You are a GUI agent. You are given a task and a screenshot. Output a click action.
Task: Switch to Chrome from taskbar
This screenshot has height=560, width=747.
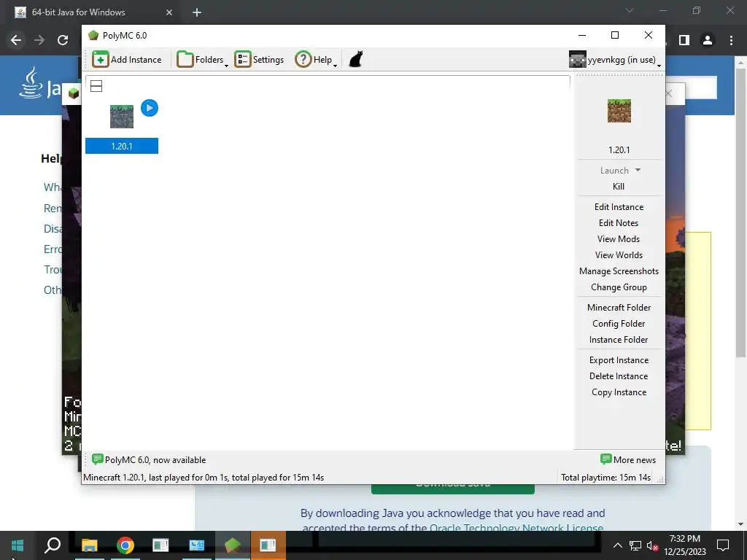tap(125, 545)
